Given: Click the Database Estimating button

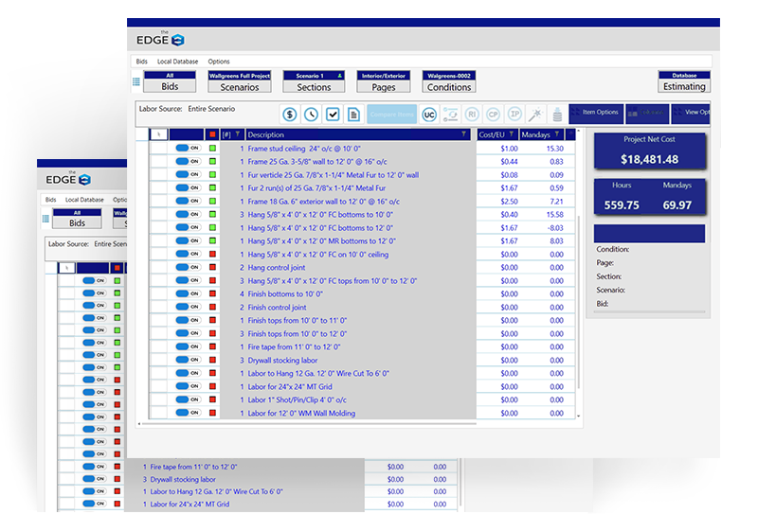Looking at the screenshot, I should coord(684,81).
